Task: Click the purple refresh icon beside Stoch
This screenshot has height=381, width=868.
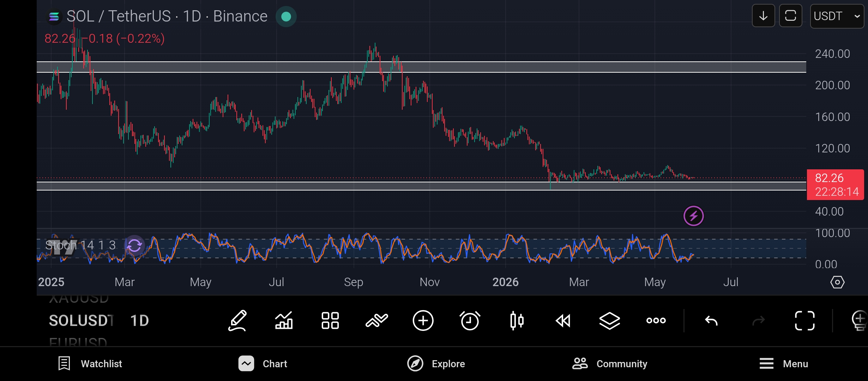Action: point(134,246)
